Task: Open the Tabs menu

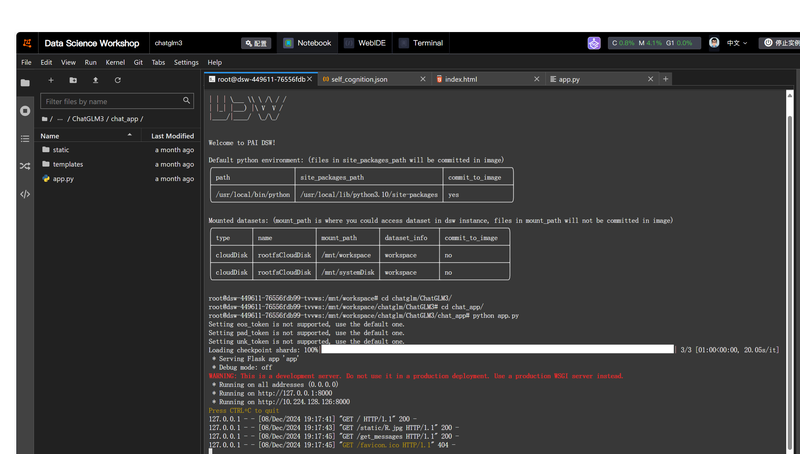Action: [158, 62]
